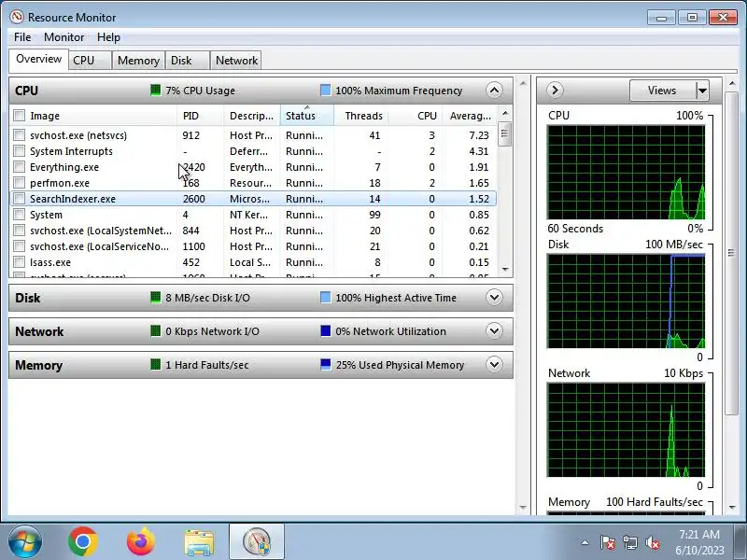Collapse the CPU section chevron
This screenshot has height=560, width=747.
[x=494, y=90]
